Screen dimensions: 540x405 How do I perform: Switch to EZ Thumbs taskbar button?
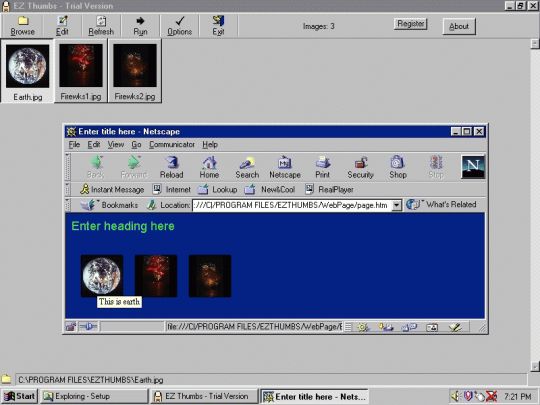point(204,396)
